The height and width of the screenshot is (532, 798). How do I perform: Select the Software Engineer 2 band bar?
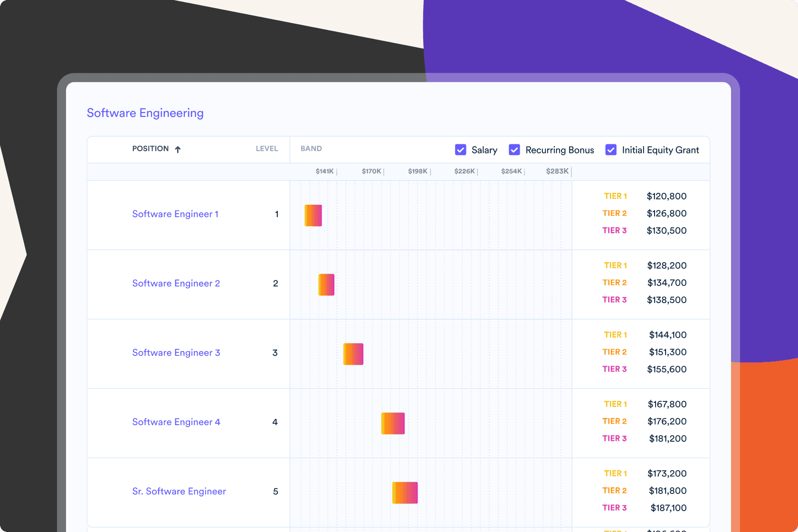click(326, 285)
